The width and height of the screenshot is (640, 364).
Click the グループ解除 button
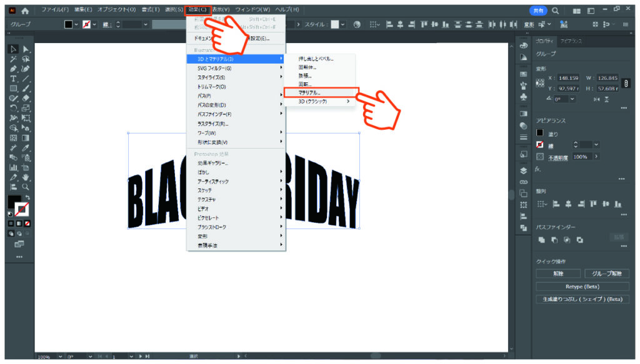click(606, 273)
